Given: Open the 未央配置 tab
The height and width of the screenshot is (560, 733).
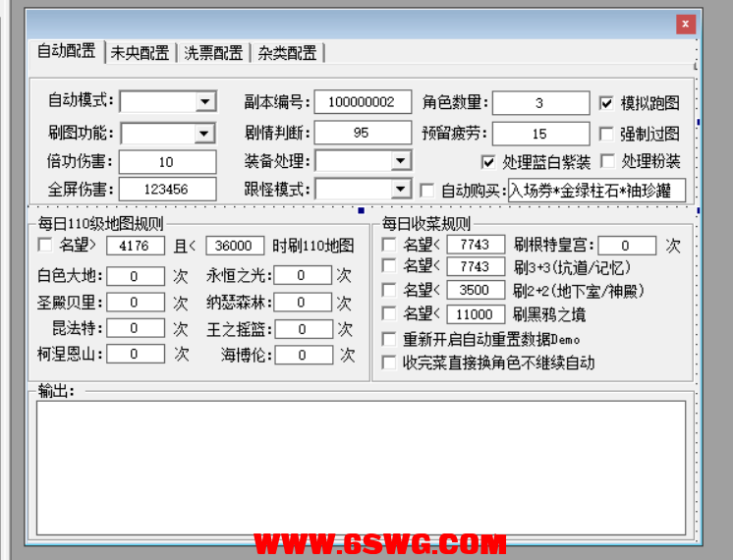Looking at the screenshot, I should coord(140,53).
